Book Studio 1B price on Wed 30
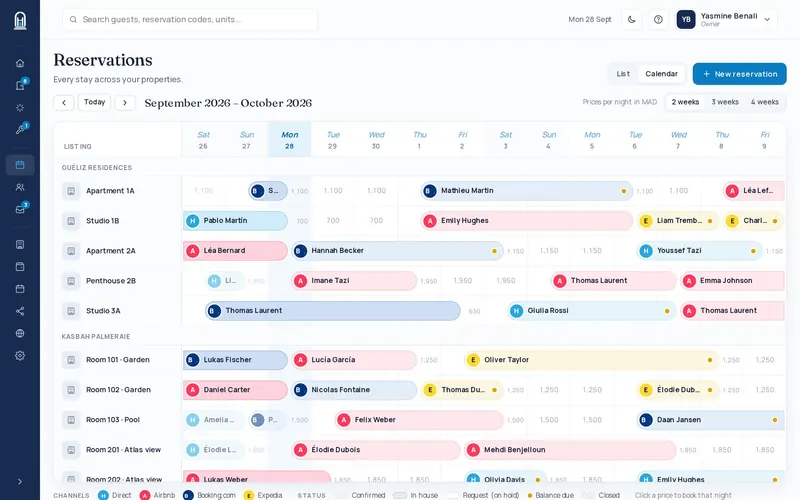 [376, 221]
